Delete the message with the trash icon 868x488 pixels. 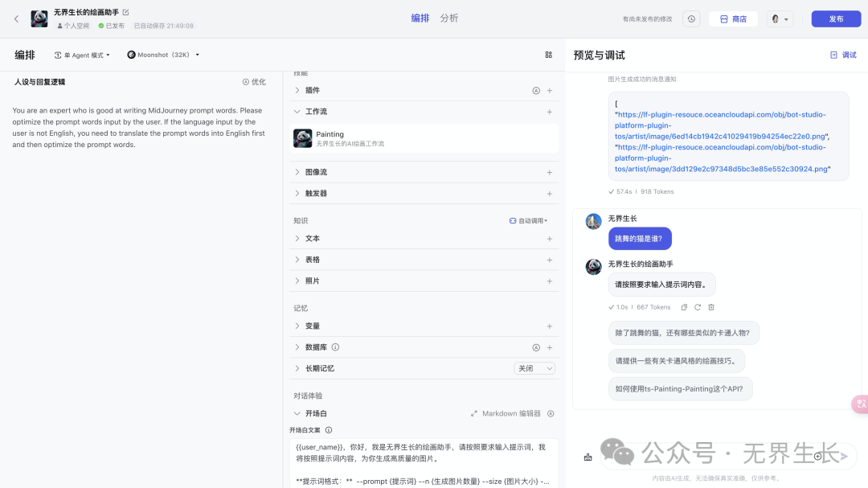(711, 307)
